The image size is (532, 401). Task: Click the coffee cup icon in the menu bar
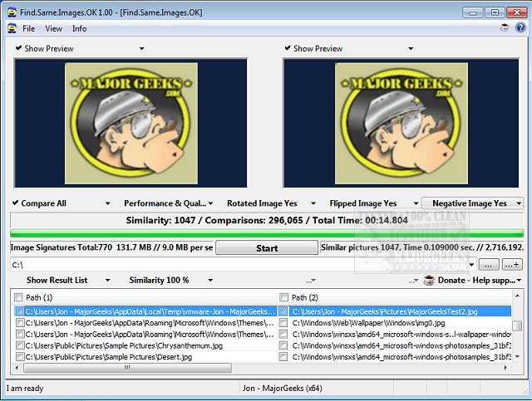pos(505,27)
